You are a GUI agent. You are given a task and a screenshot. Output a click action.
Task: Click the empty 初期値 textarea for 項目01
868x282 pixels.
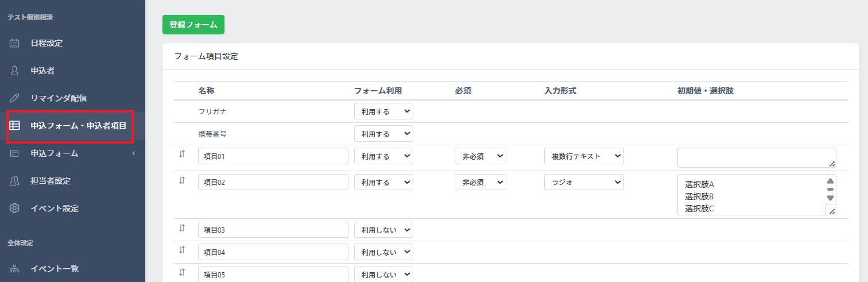pyautogui.click(x=756, y=157)
